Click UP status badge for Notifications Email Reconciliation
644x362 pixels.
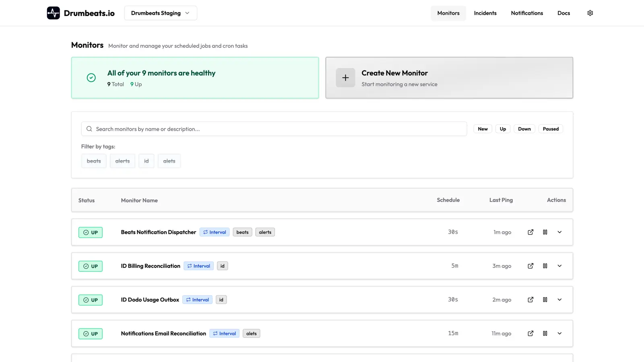click(x=91, y=334)
